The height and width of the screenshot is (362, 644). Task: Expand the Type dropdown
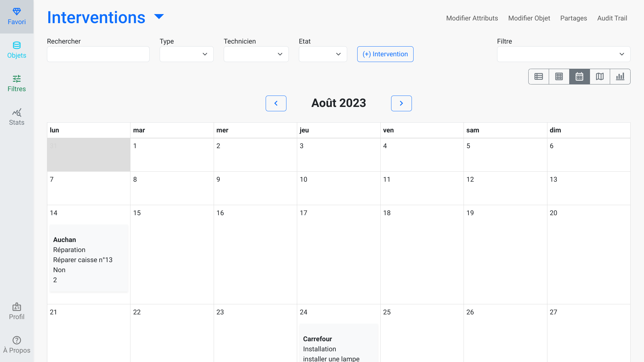coord(186,54)
